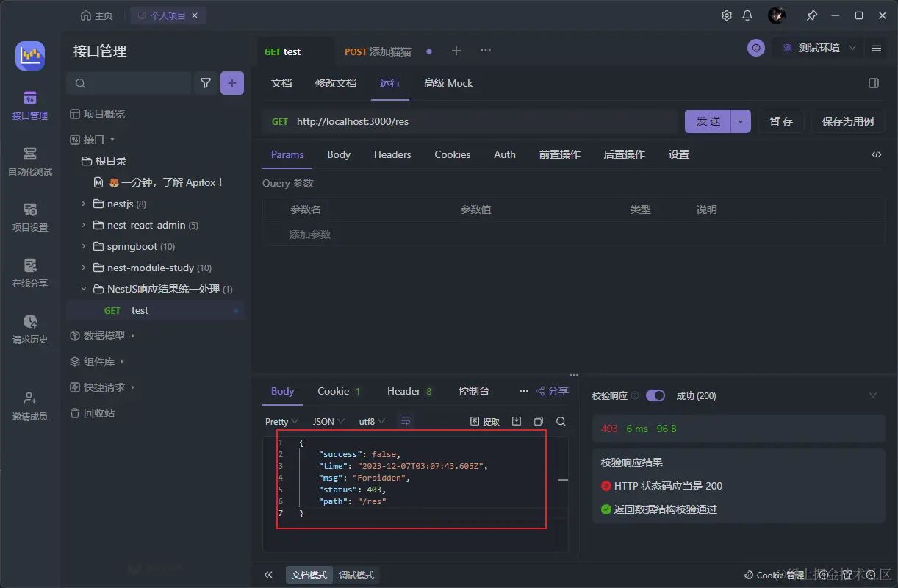Open response panel more options ellipsis
Screen dimensions: 898x588
pyautogui.click(x=524, y=391)
